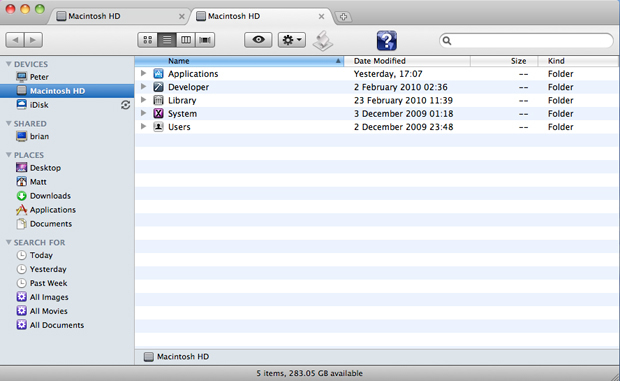Show files from Yesterday

[67, 269]
